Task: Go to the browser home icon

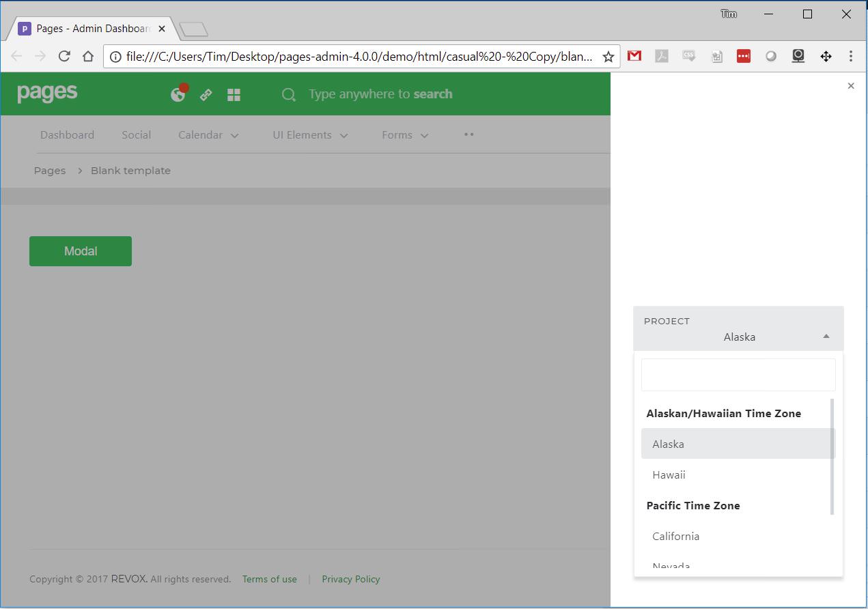Action: (88, 57)
